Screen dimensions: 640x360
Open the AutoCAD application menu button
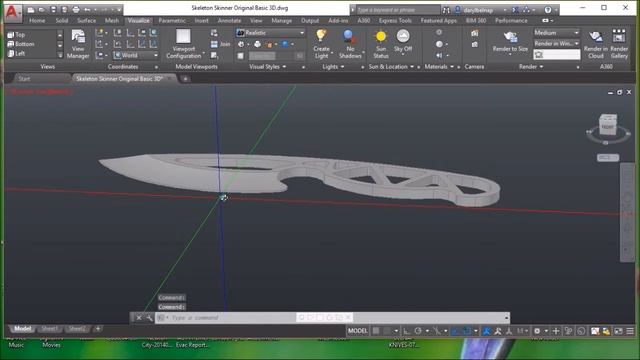click(12, 12)
